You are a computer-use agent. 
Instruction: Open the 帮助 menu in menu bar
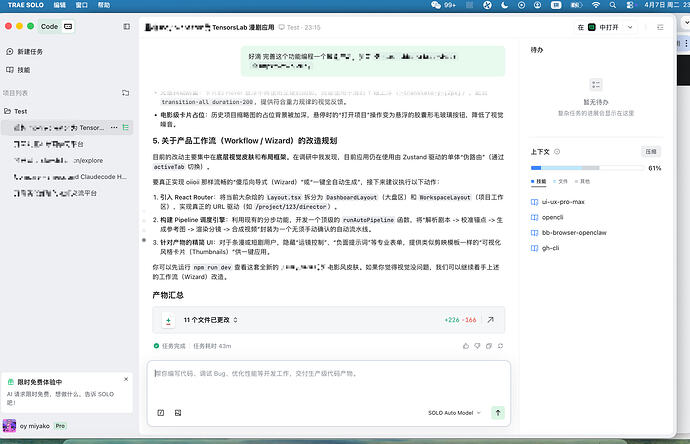(104, 5)
